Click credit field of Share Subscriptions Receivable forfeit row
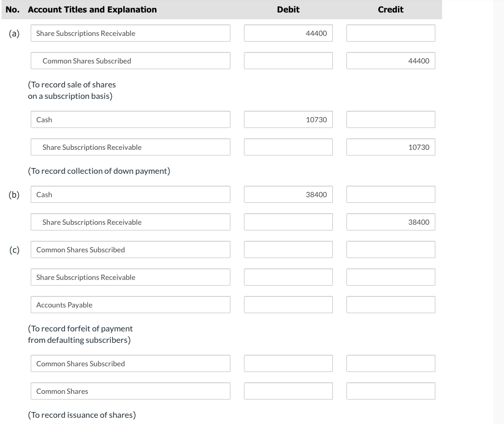This screenshot has height=424, width=504. pyautogui.click(x=391, y=277)
